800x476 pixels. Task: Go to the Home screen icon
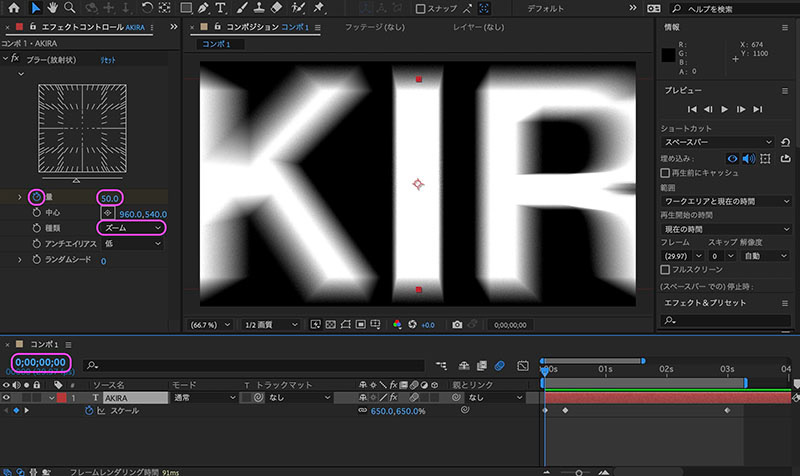point(14,8)
